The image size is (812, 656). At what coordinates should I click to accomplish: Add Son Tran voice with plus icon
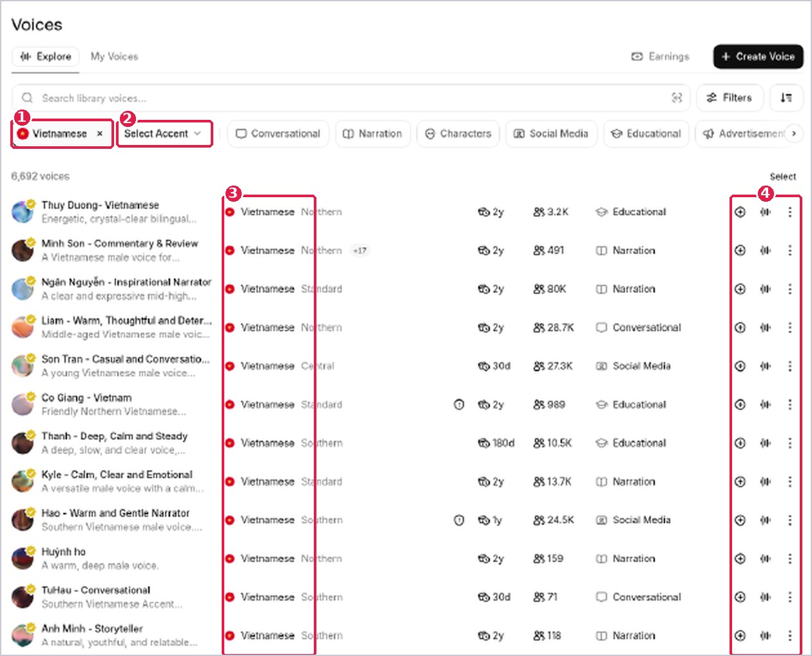click(740, 366)
